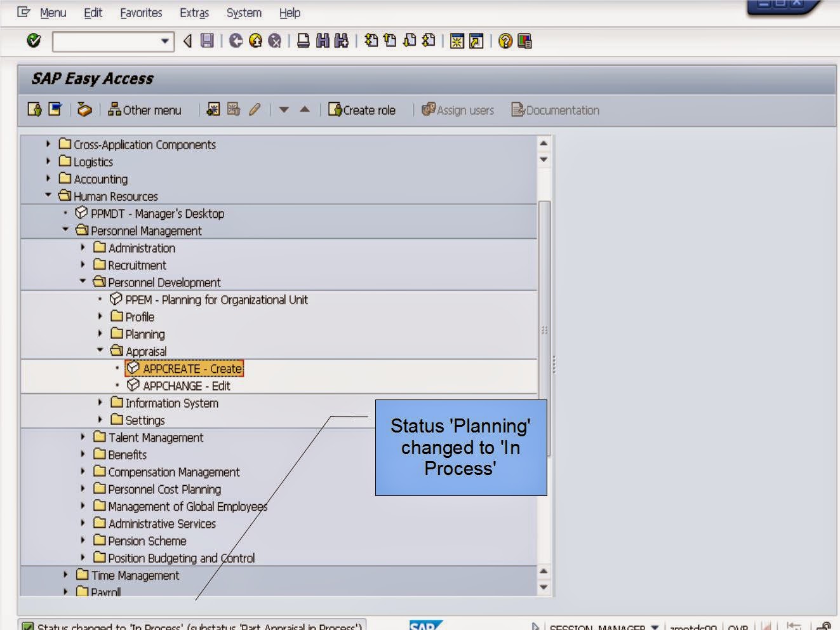Click the vertical scrollbar's down arrow
The image size is (840, 630).
coord(544,587)
